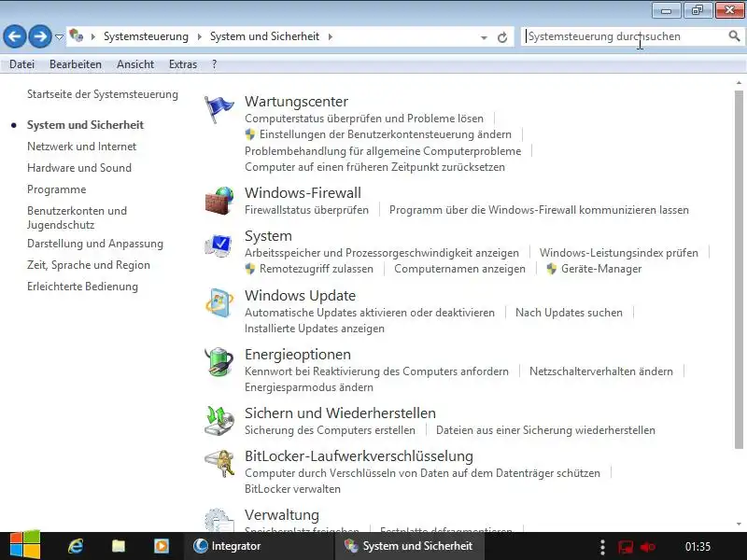Click the vertical scrollbar thumb
Screen dimensions: 747x560
pos(739,269)
